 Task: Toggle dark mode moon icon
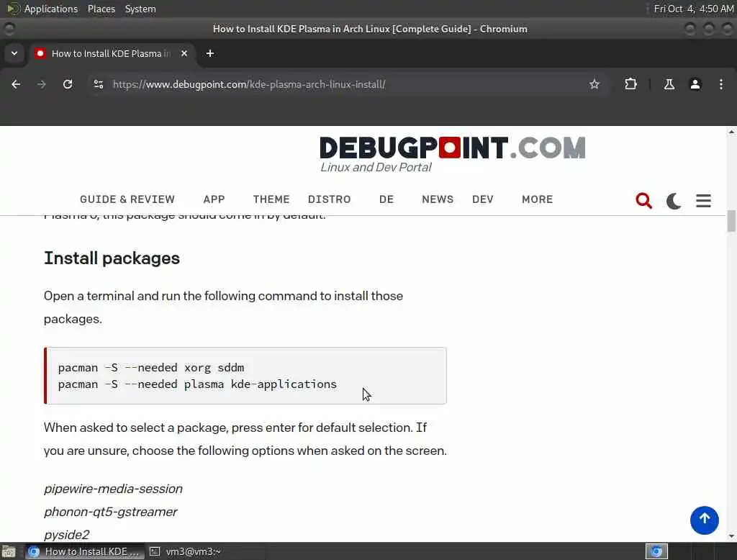(674, 201)
